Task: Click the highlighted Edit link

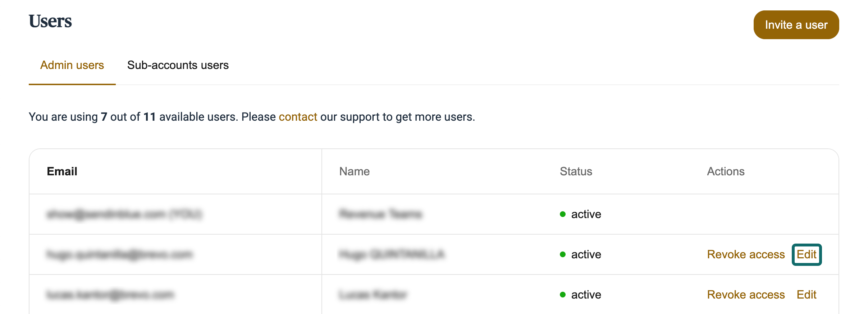Action: (x=806, y=254)
